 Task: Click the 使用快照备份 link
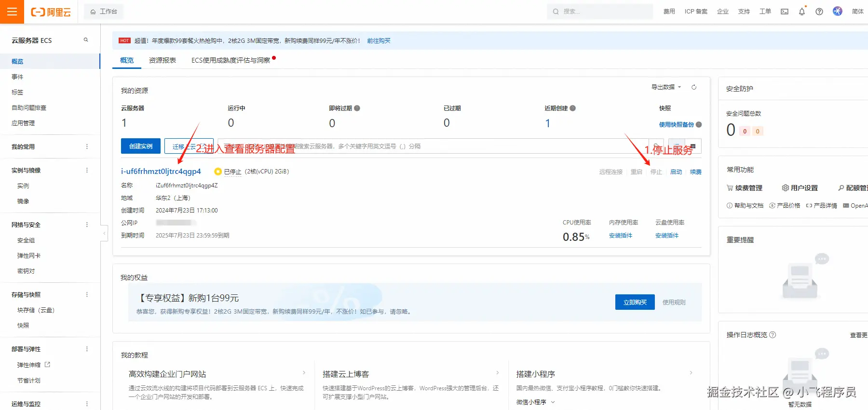pyautogui.click(x=676, y=124)
